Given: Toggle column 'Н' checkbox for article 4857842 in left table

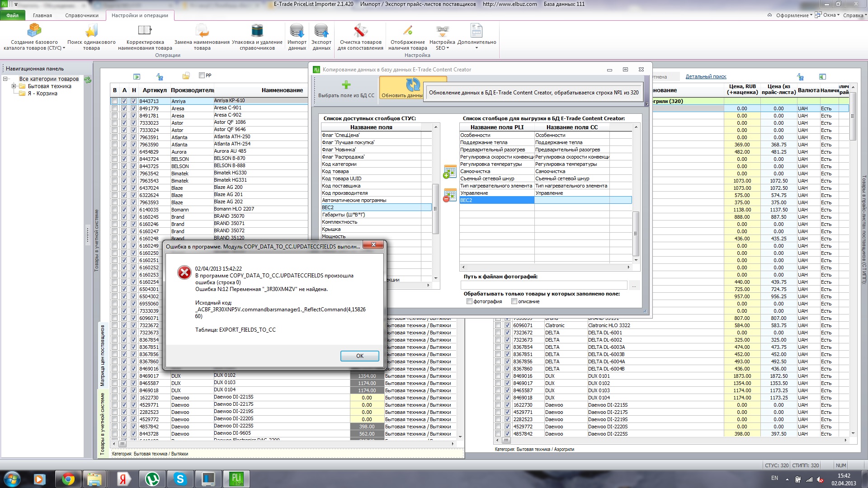Looking at the screenshot, I should point(134,427).
